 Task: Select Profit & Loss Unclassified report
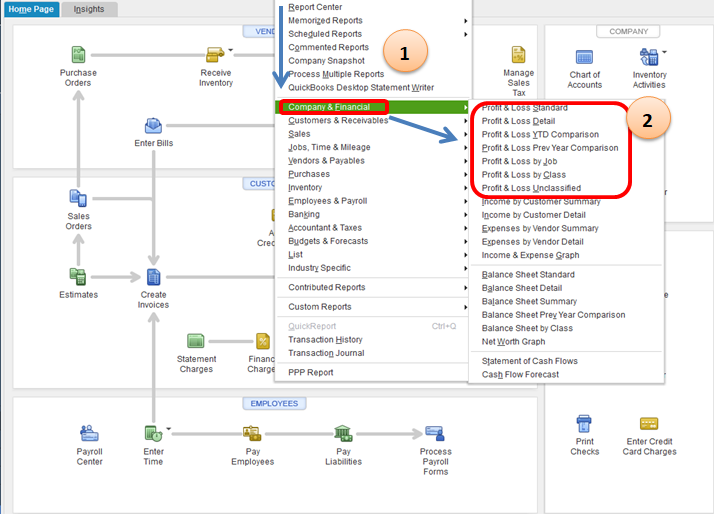tap(531, 188)
